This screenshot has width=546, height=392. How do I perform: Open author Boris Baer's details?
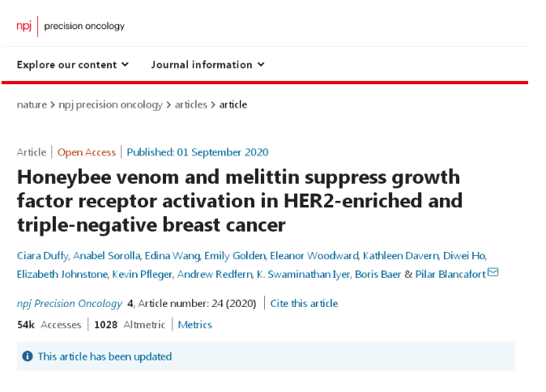(x=378, y=274)
